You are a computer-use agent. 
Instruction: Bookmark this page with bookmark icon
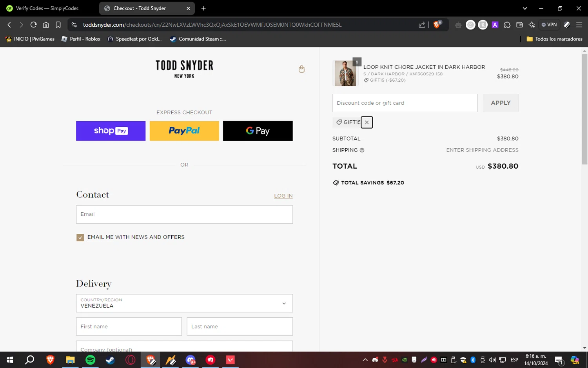(x=58, y=25)
